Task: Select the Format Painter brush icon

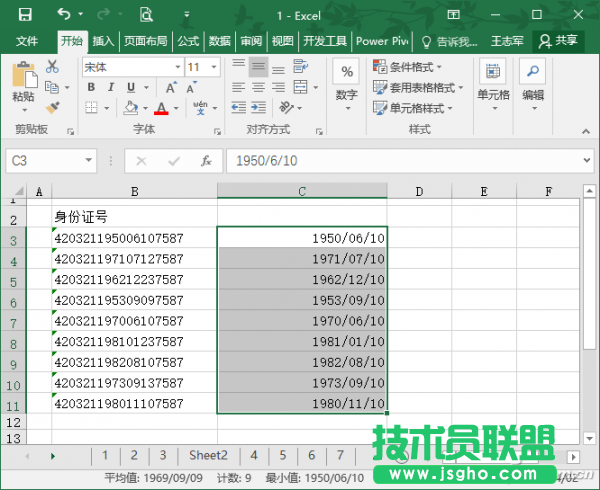Action: (x=52, y=107)
